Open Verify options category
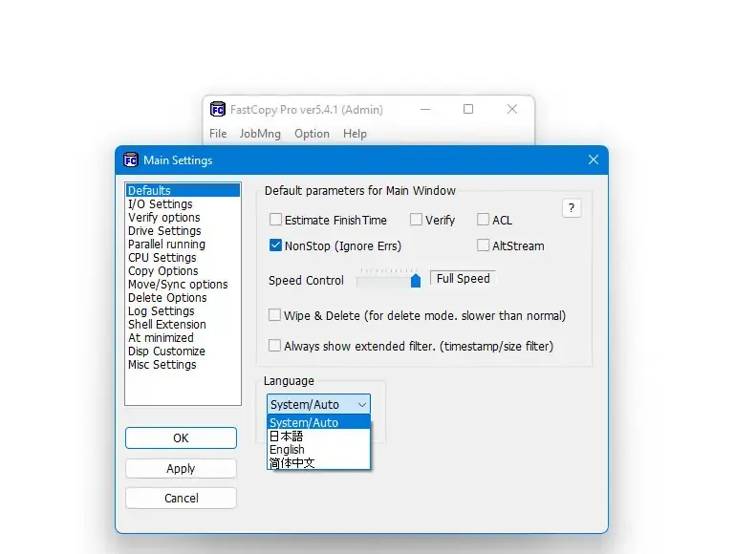This screenshot has height=554, width=756. (x=183, y=217)
